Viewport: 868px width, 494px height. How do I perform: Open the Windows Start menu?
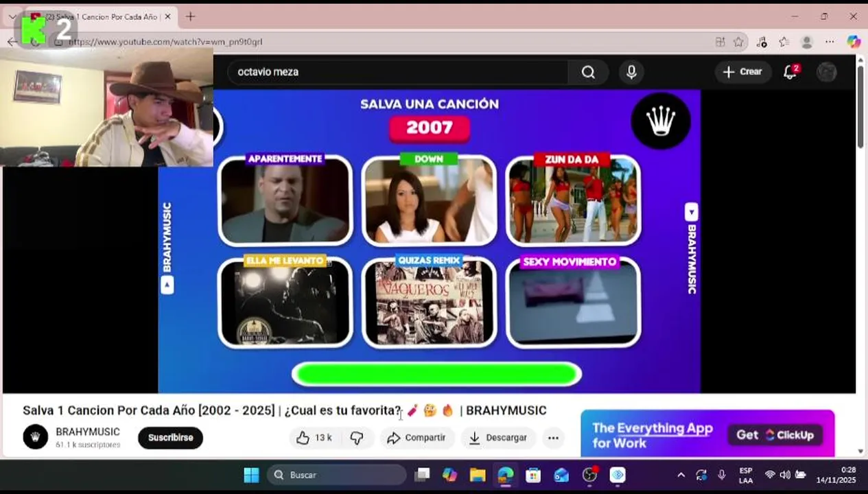coord(251,475)
